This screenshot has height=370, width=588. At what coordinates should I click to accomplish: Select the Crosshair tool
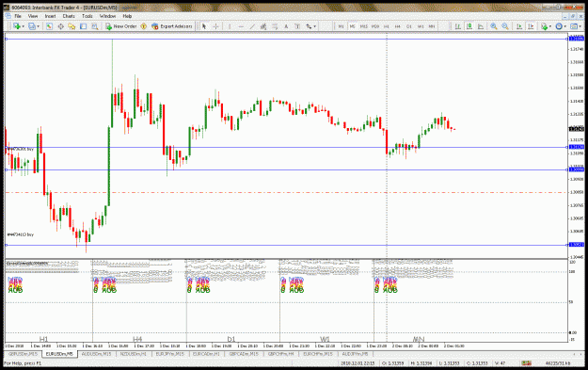(215, 26)
